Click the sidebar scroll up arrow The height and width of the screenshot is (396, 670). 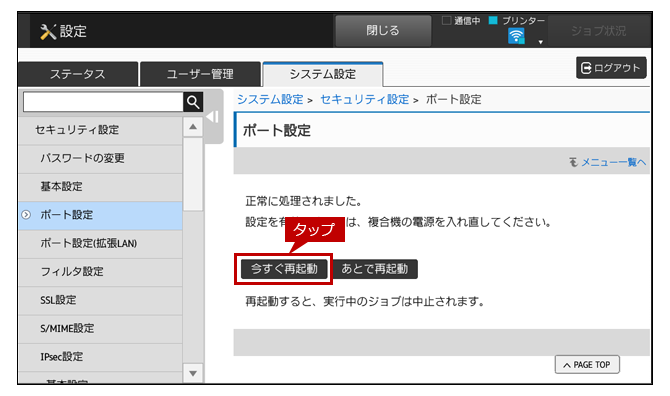tap(193, 127)
